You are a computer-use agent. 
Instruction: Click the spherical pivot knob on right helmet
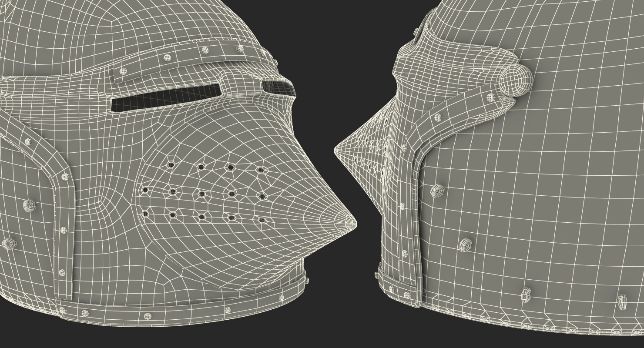(x=516, y=80)
